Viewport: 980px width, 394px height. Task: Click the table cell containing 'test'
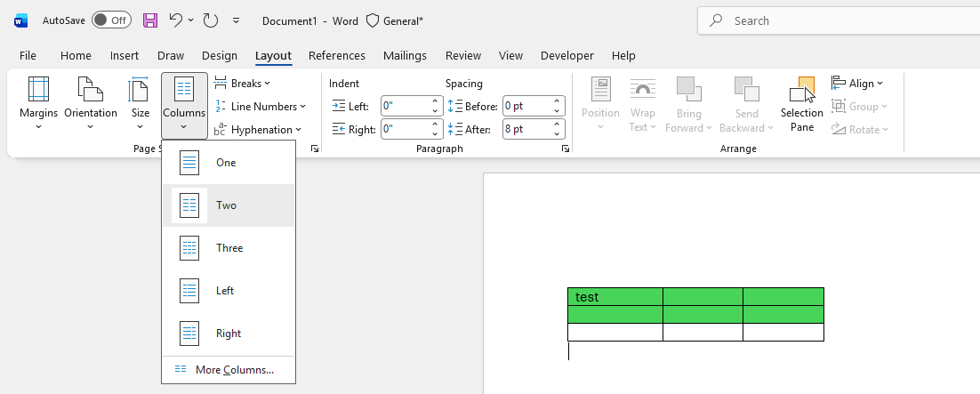click(615, 297)
